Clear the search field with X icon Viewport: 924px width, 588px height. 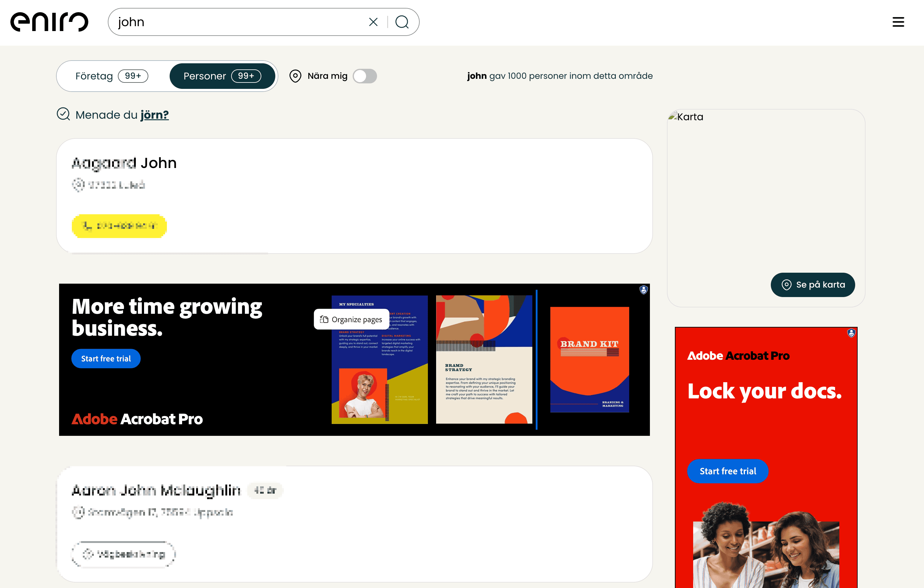(x=373, y=22)
